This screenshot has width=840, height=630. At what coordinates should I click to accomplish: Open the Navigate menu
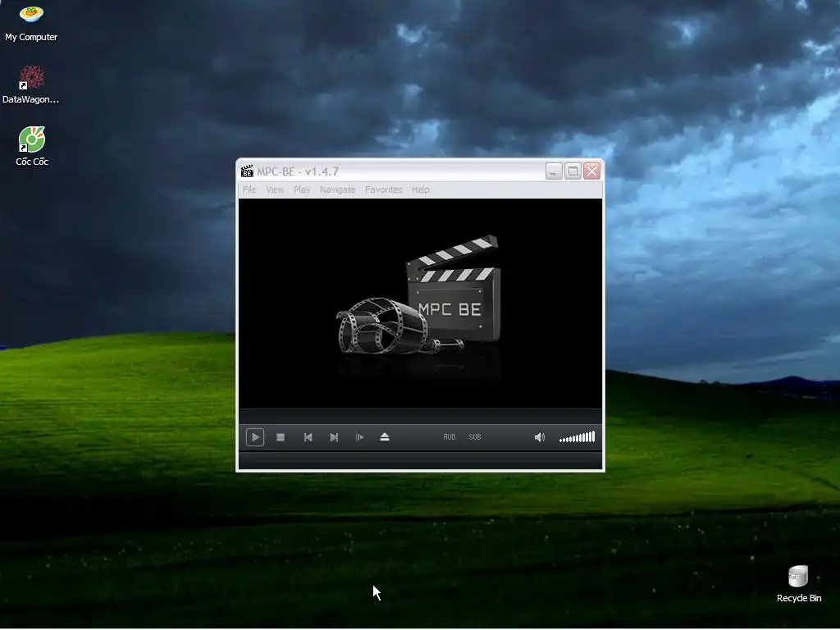[x=337, y=189]
